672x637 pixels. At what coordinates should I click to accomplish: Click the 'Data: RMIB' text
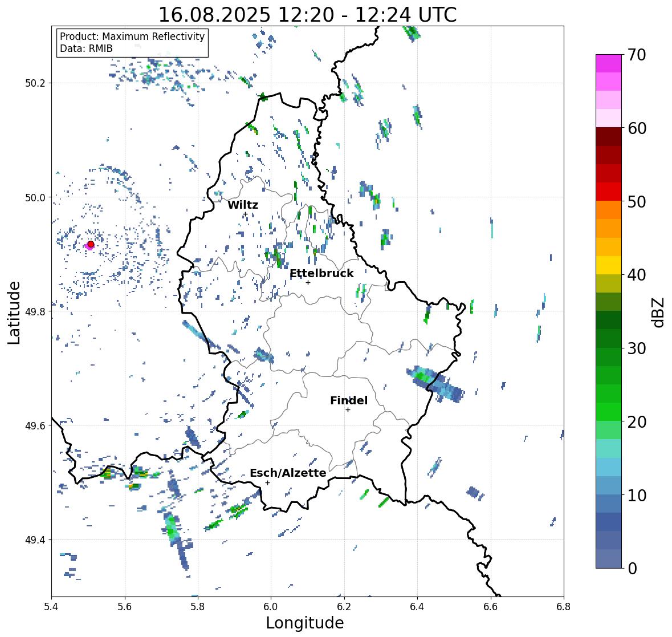pos(86,48)
